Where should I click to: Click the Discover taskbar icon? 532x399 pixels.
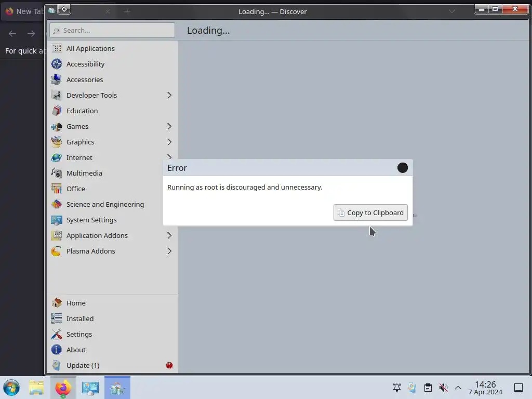point(117,388)
